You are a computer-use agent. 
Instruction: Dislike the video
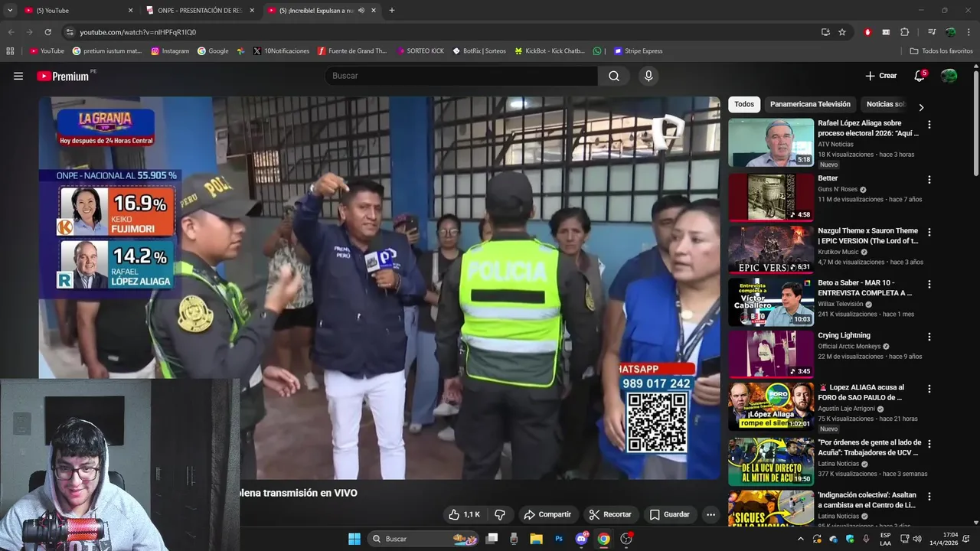coord(500,514)
